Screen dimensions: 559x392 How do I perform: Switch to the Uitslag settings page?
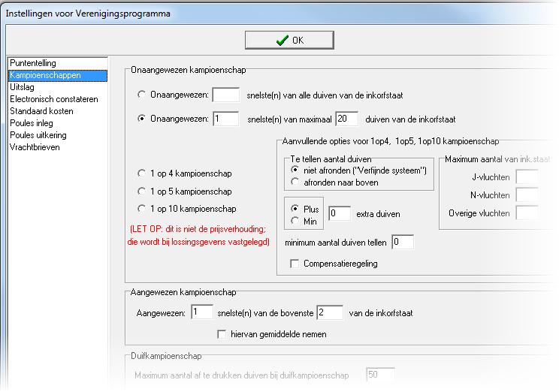pyautogui.click(x=22, y=87)
